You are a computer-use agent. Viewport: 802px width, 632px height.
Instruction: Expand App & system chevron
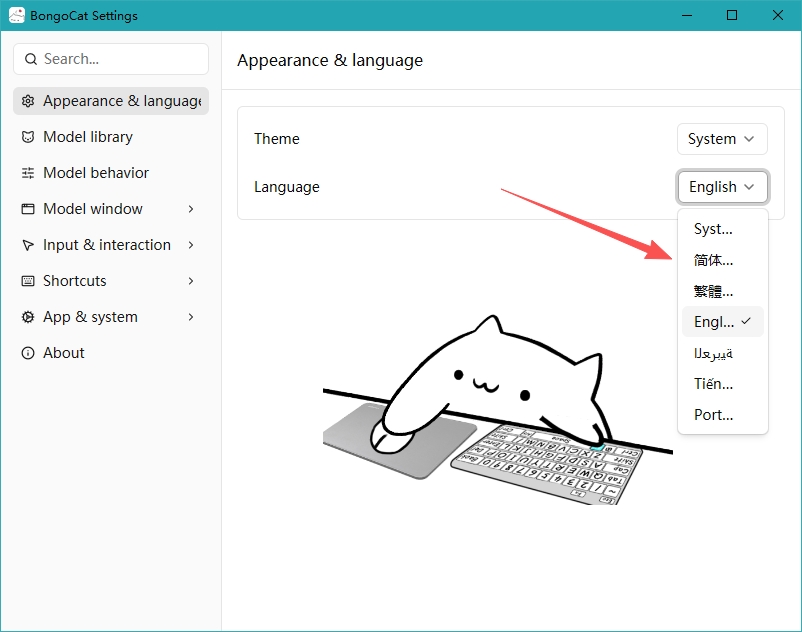click(191, 317)
